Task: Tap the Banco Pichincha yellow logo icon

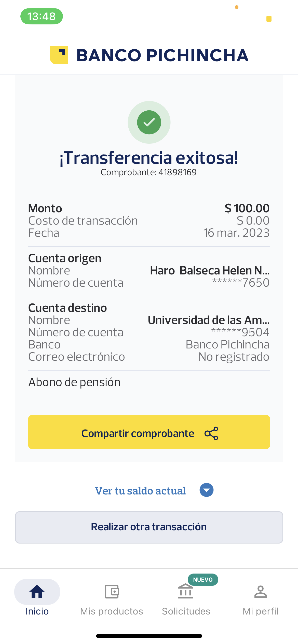Action: click(59, 55)
